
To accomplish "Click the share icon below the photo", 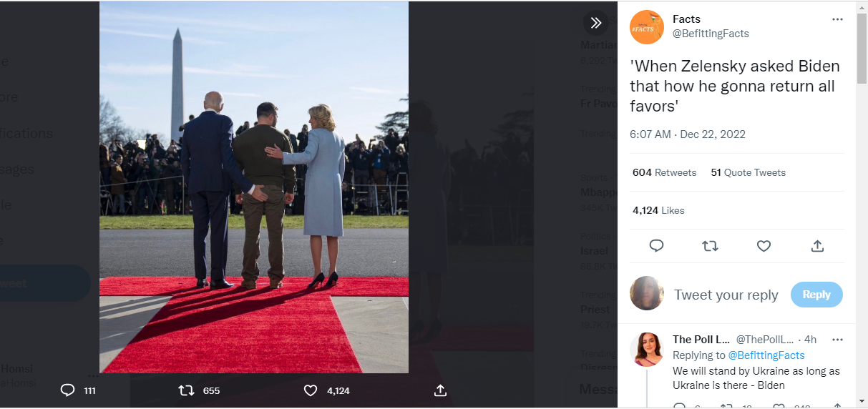I will (x=441, y=390).
